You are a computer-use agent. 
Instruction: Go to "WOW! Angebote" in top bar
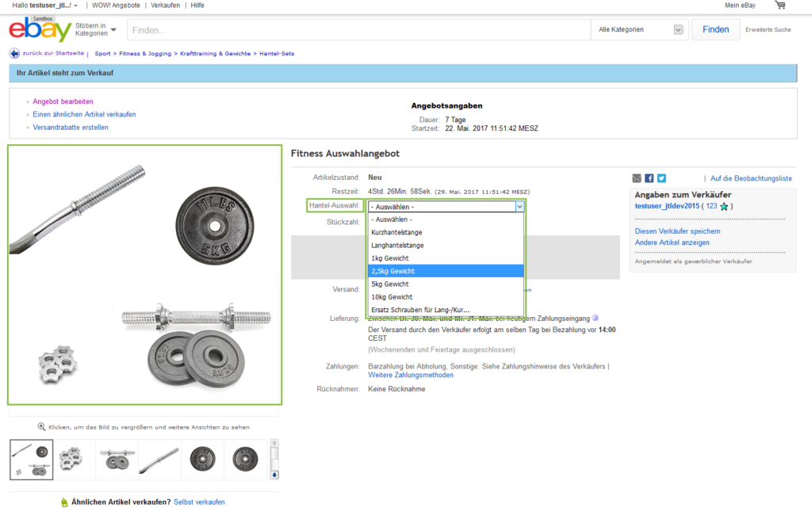click(117, 6)
